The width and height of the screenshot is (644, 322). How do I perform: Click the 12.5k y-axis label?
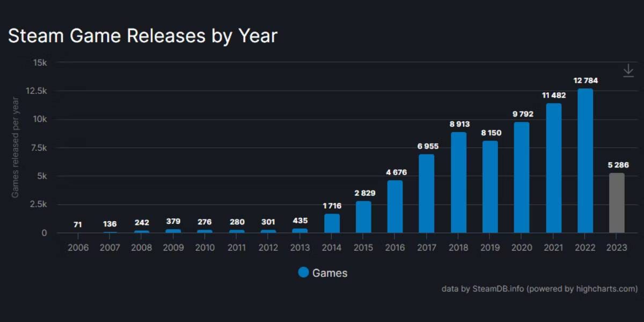(x=36, y=91)
